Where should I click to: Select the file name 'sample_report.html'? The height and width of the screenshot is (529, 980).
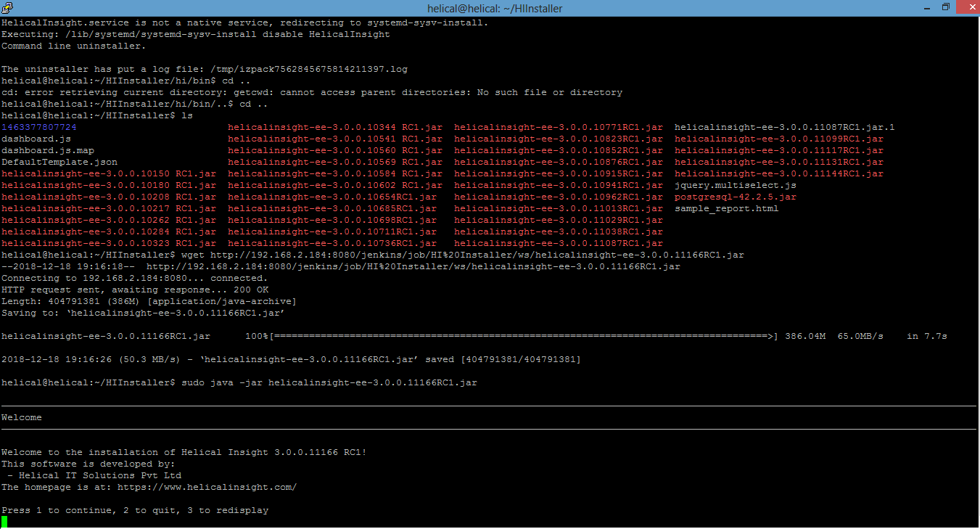[x=727, y=208]
